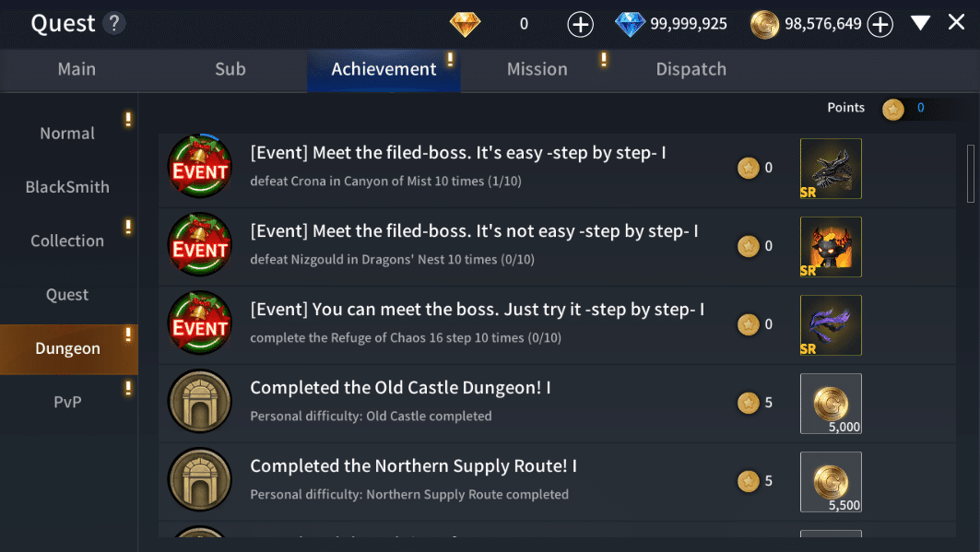Viewport: 980px width, 552px height.
Task: Switch to the Dispatch tab
Action: [691, 69]
